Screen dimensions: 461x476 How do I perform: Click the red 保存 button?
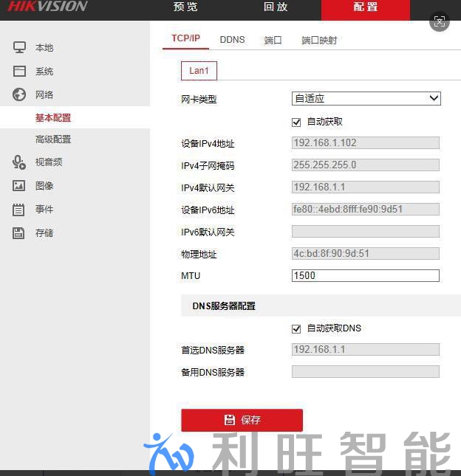(x=242, y=420)
